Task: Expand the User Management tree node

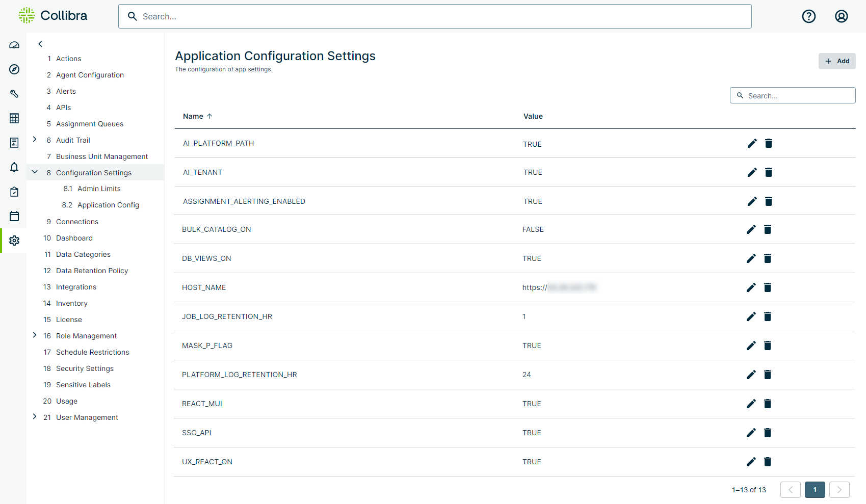Action: tap(35, 417)
